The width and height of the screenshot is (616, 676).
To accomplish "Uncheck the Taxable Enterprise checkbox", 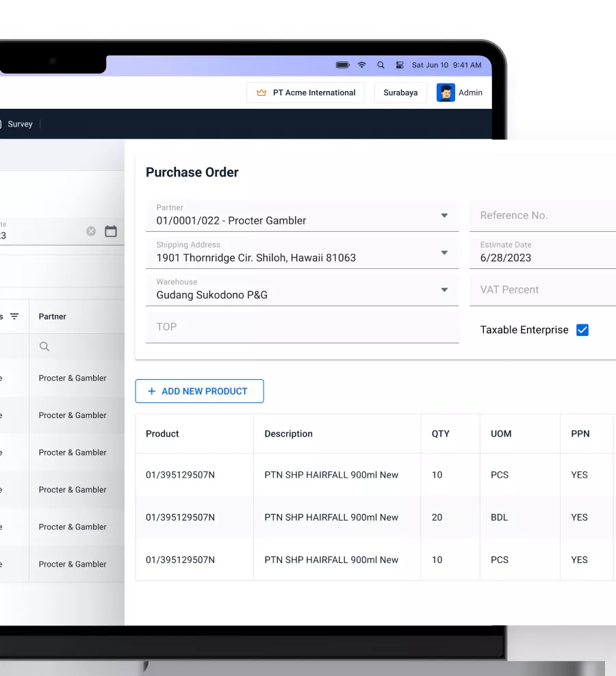I will click(x=582, y=330).
